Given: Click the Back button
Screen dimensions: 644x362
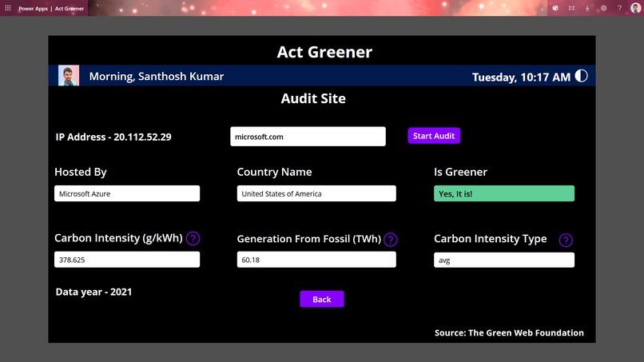Looking at the screenshot, I should 321,299.
